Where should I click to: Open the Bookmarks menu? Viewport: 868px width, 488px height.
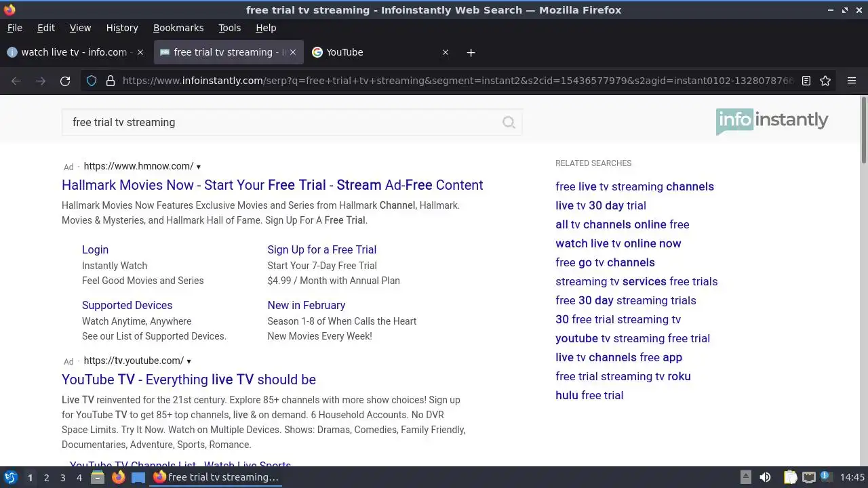(178, 28)
